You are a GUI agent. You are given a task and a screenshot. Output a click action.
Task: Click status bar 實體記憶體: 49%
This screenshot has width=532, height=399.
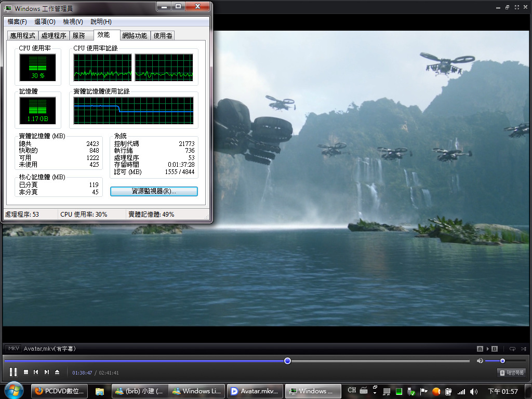point(151,215)
